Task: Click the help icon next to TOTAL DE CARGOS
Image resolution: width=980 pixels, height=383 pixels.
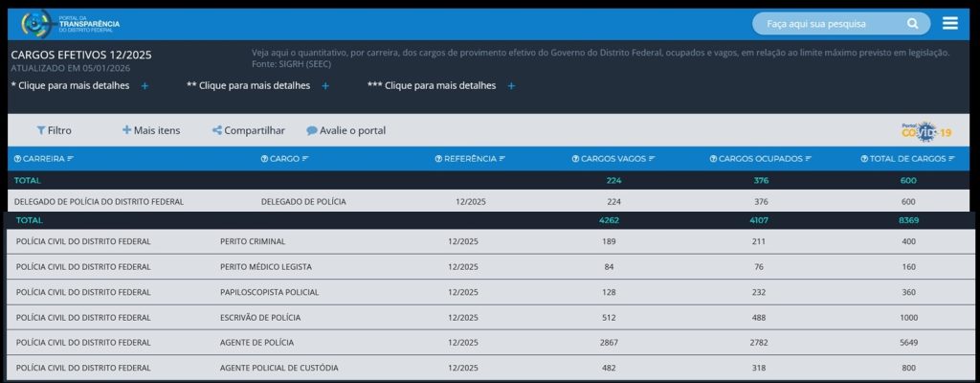Action: click(863, 158)
